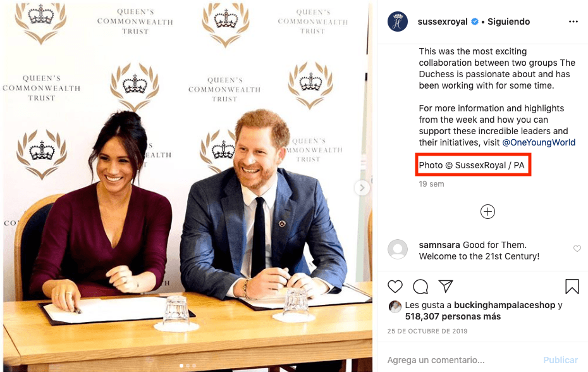
Task: Share post via paper plane icon
Action: coord(446,287)
